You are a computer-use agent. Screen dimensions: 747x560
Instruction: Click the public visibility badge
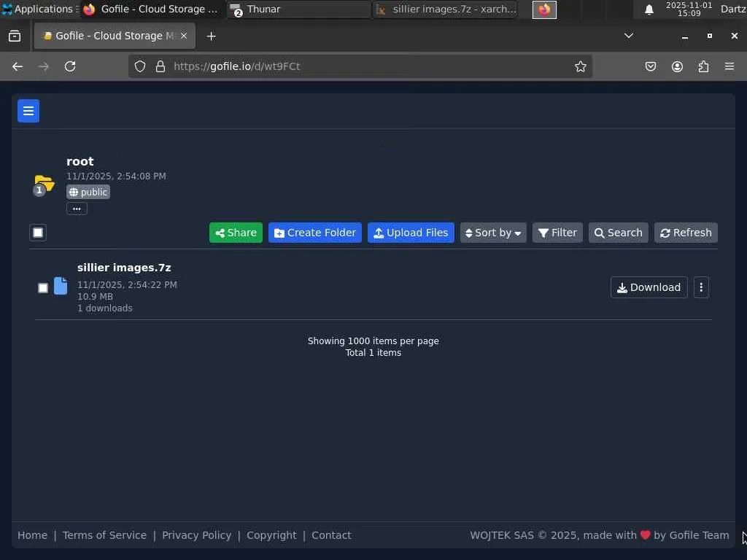[88, 192]
